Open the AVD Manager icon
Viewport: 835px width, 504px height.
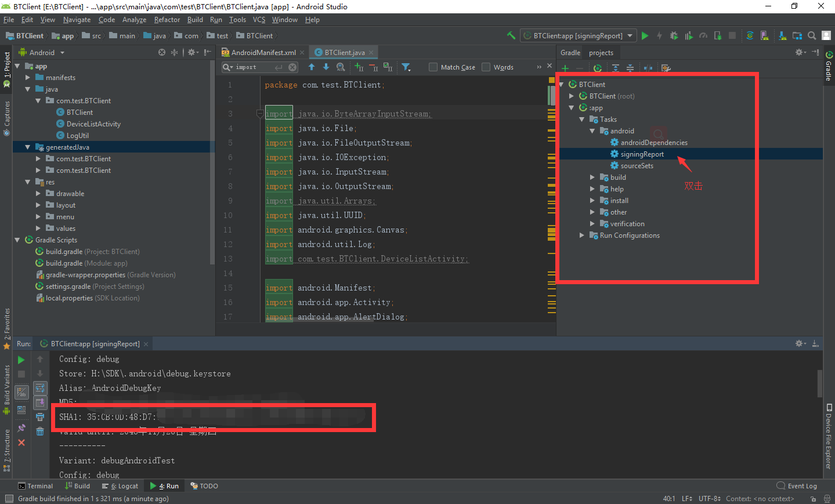click(765, 35)
